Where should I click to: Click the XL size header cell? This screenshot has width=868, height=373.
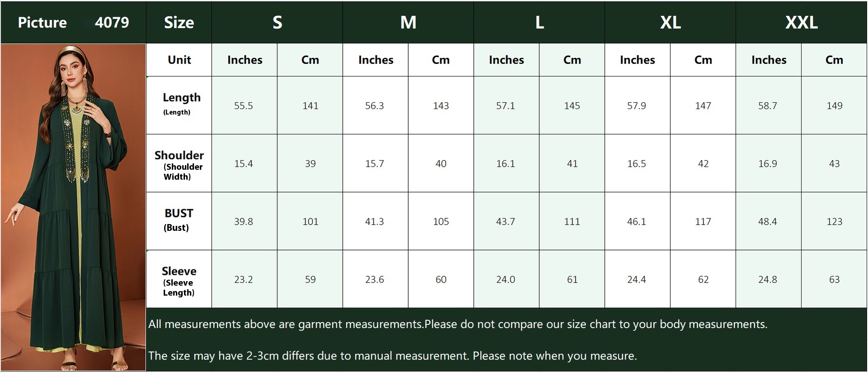tap(670, 22)
